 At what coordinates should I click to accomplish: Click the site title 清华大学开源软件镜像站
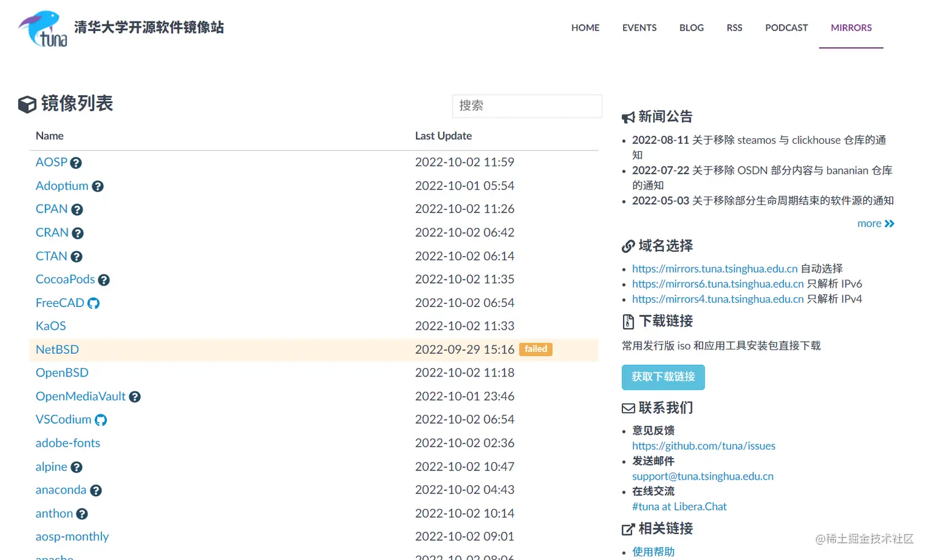[x=149, y=28]
